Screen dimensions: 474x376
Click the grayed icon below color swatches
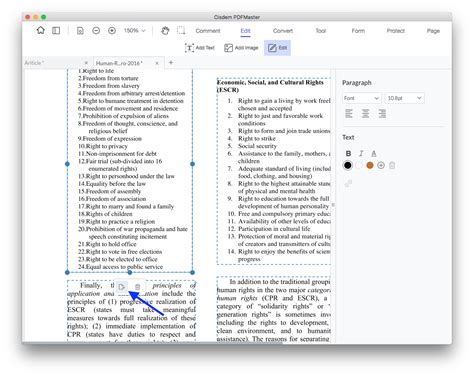(x=348, y=183)
